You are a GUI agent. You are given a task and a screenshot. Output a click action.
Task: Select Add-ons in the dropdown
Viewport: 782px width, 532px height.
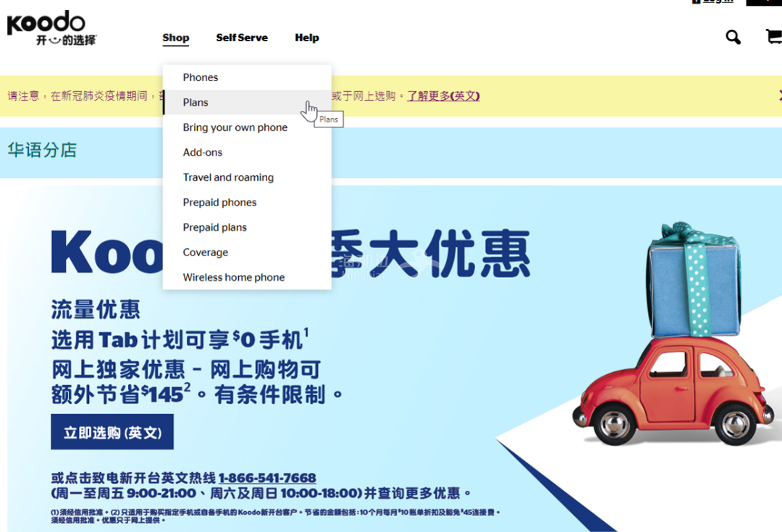[247, 152]
